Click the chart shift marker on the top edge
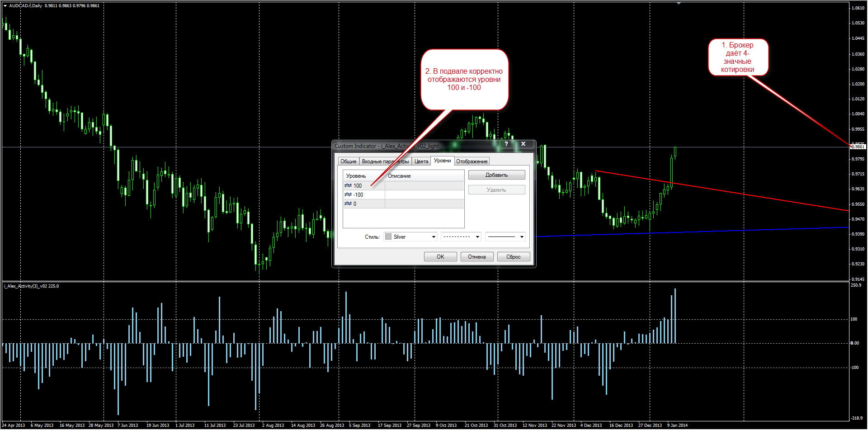868x430 pixels. point(679,3)
